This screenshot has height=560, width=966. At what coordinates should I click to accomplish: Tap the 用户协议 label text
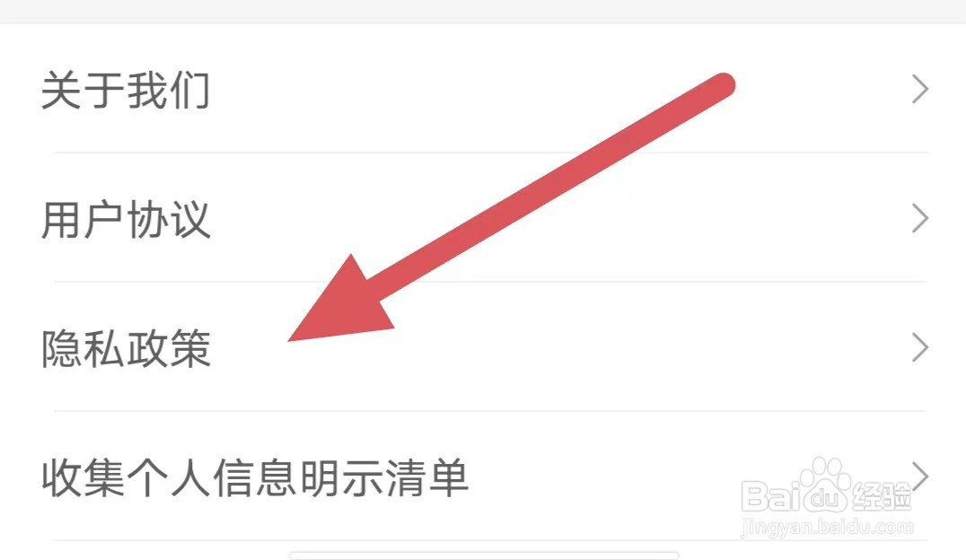click(127, 219)
